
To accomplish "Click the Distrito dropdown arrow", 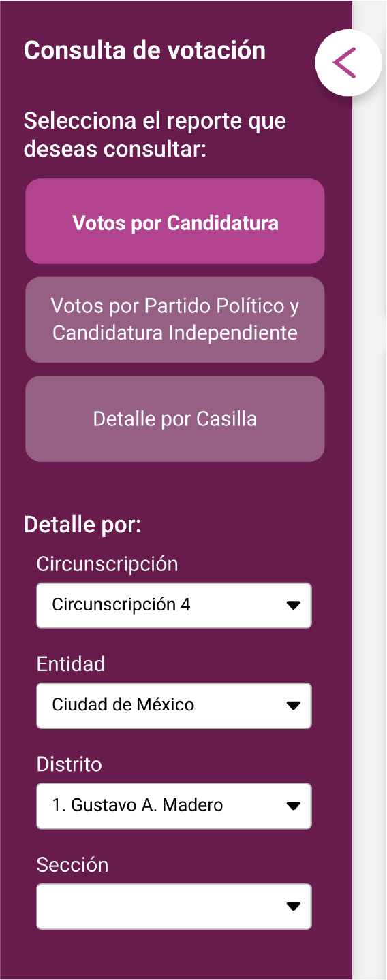I will [293, 806].
